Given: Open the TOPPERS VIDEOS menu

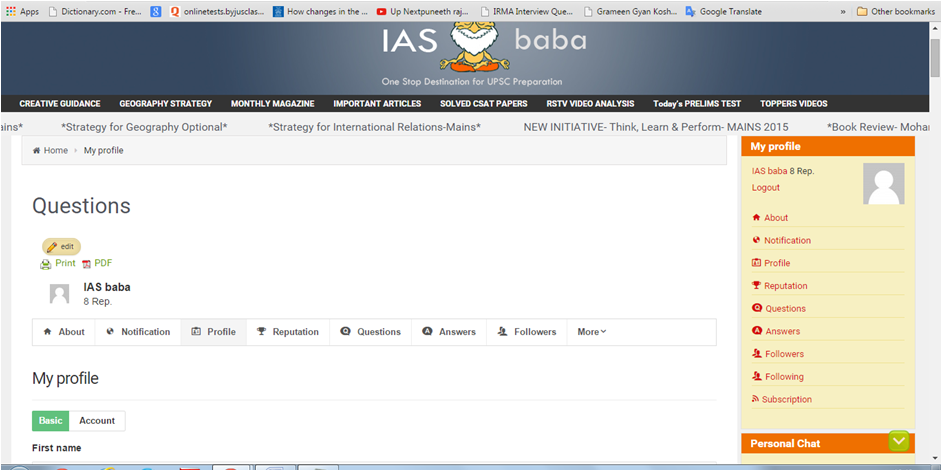Looking at the screenshot, I should click(x=794, y=103).
